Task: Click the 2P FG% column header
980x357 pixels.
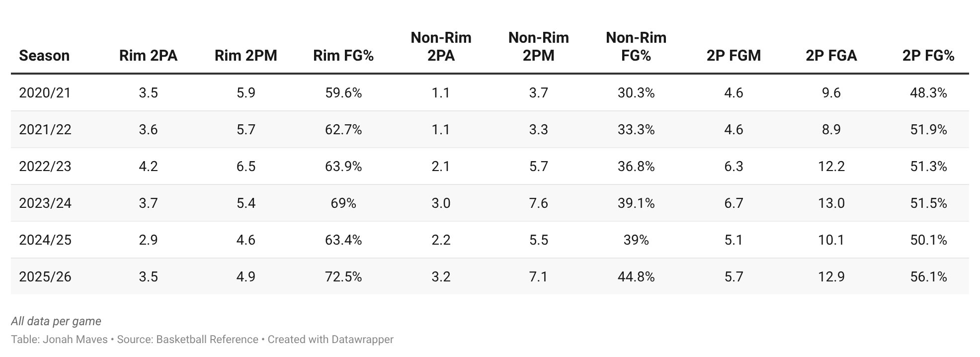Action: click(x=928, y=55)
